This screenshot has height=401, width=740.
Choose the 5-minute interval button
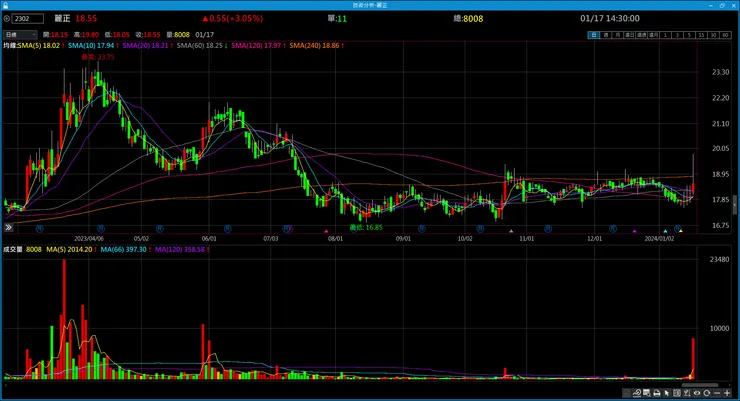tap(689, 35)
